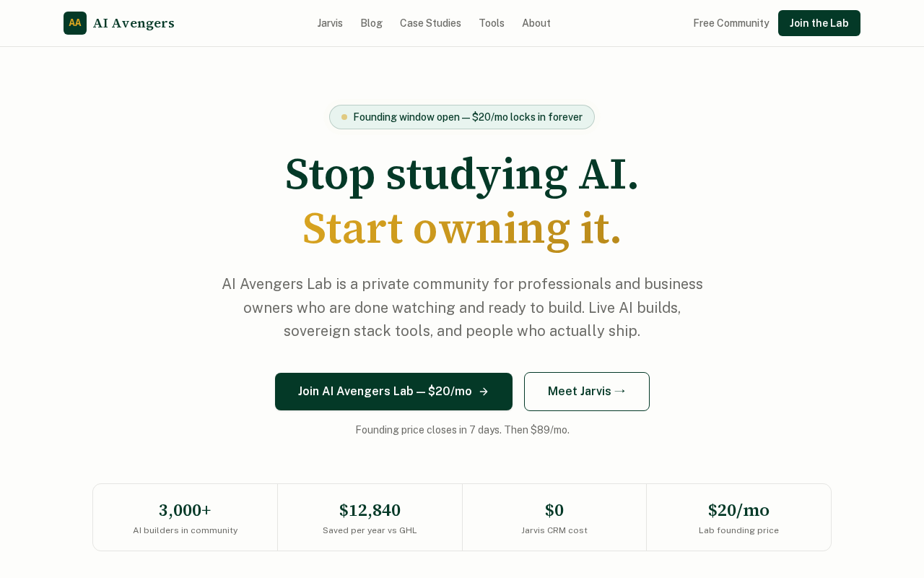Click the founding price closes notice
Image resolution: width=924 pixels, height=578 pixels.
coord(462,430)
